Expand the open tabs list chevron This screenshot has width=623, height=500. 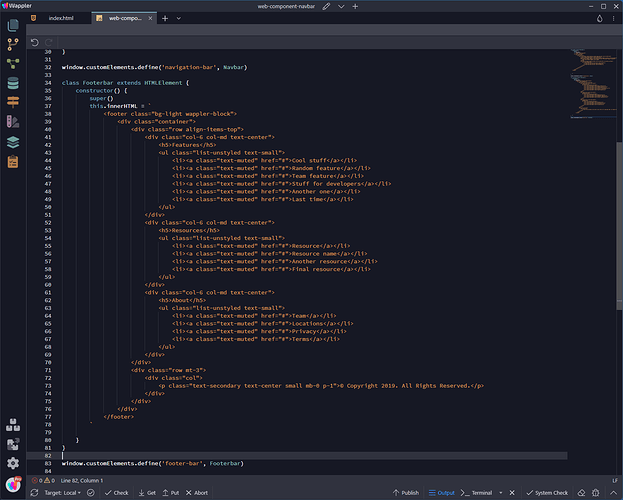coord(179,18)
